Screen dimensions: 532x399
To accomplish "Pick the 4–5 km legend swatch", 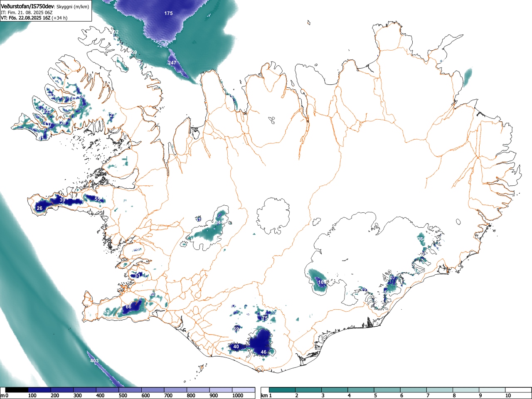I will 362,390.
